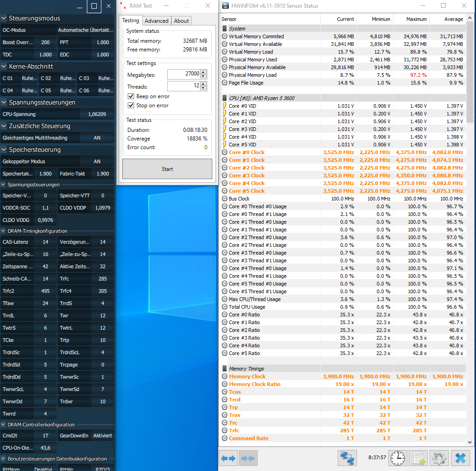Click the Core #0 Clock sensor icon
This screenshot has height=471, width=476.
[225, 152]
